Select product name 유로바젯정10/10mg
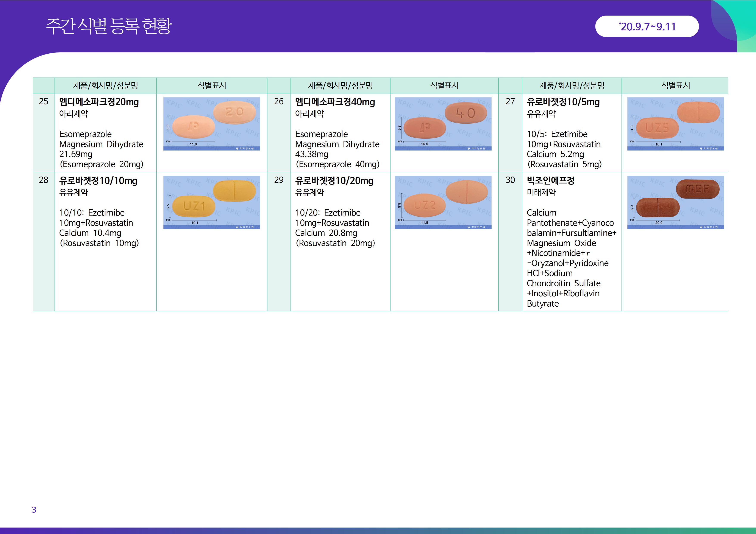This screenshot has height=534, width=756. coord(98,181)
